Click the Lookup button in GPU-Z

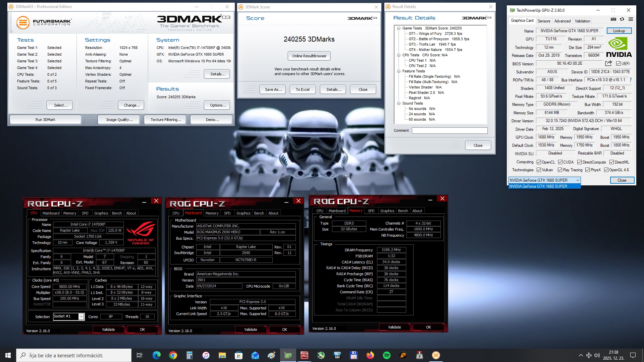click(619, 31)
